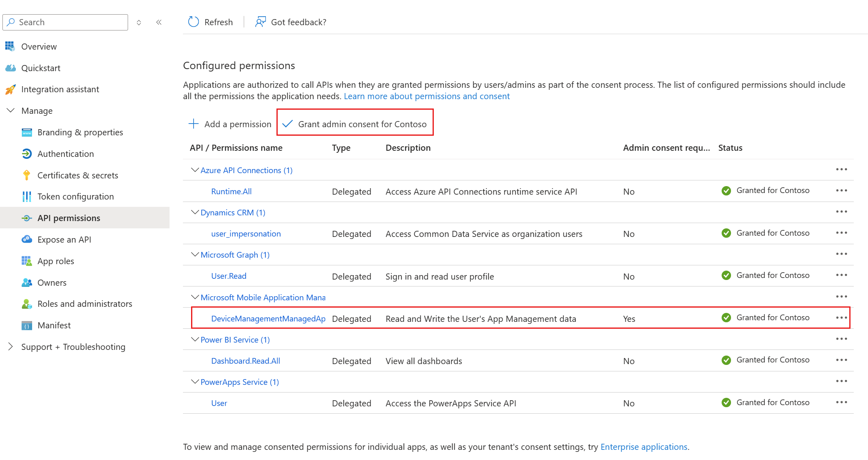The height and width of the screenshot is (460, 868).
Task: Select Overview in the sidebar
Action: coord(39,47)
